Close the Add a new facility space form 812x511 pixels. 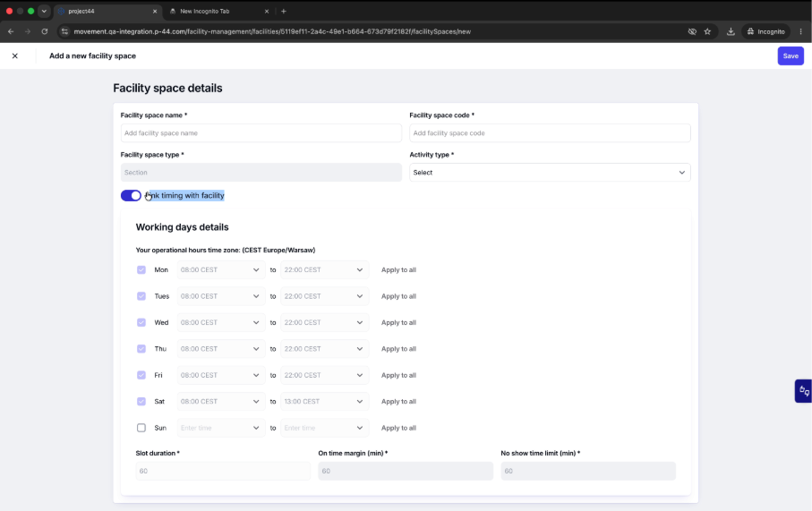tap(15, 55)
